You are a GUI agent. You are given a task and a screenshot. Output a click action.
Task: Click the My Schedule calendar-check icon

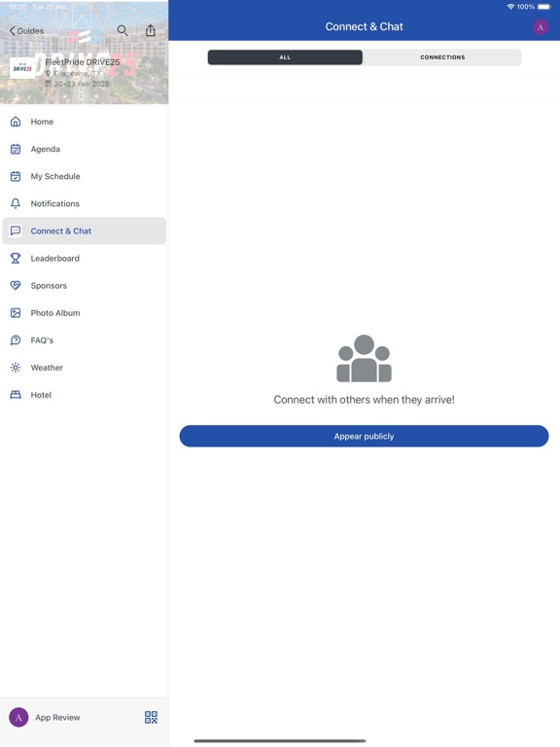click(x=16, y=176)
